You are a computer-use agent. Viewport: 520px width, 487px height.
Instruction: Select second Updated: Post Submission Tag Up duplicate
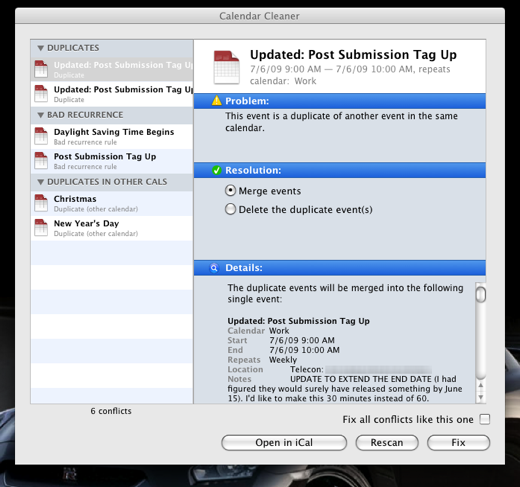point(112,94)
